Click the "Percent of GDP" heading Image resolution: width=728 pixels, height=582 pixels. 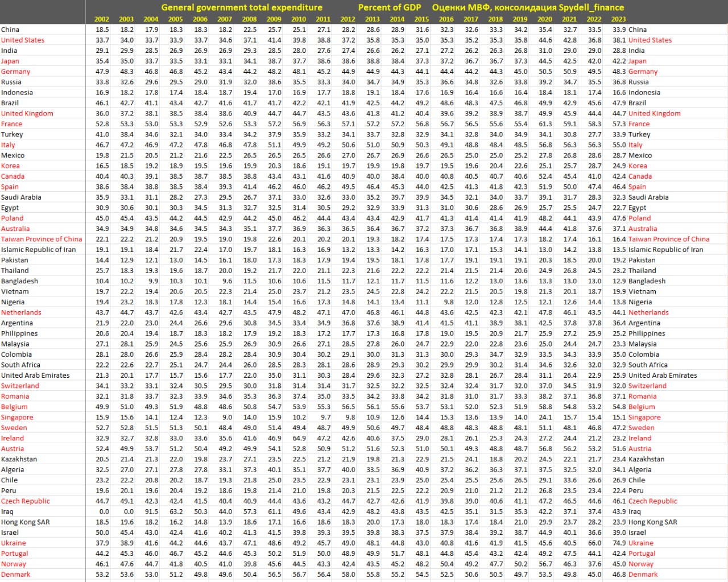(x=390, y=7)
